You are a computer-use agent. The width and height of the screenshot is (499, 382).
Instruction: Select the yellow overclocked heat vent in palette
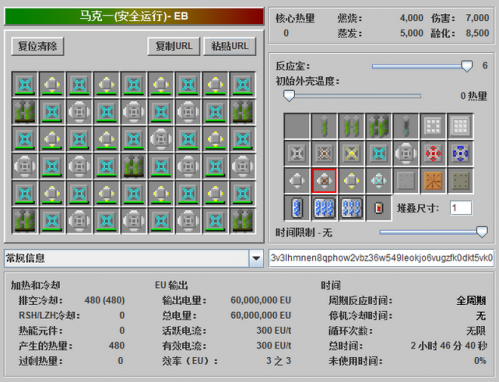pyautogui.click(x=352, y=153)
